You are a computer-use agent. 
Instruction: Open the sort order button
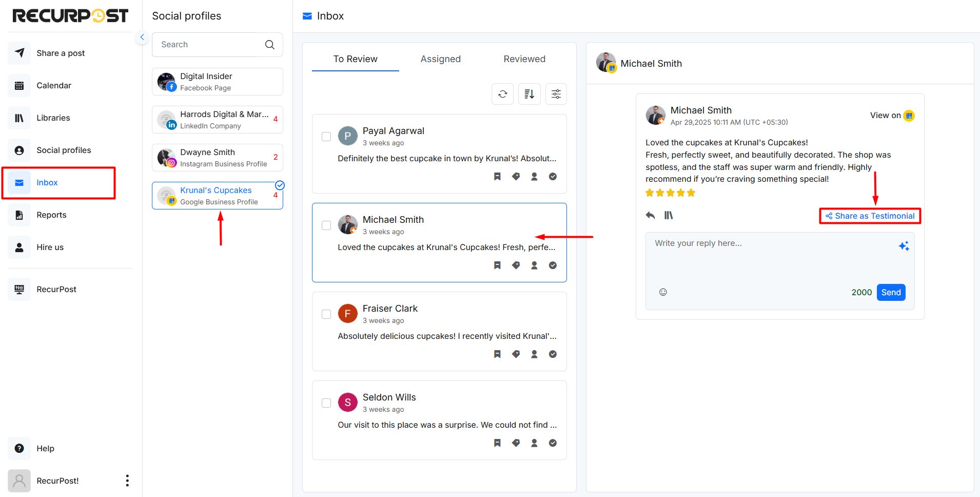530,94
